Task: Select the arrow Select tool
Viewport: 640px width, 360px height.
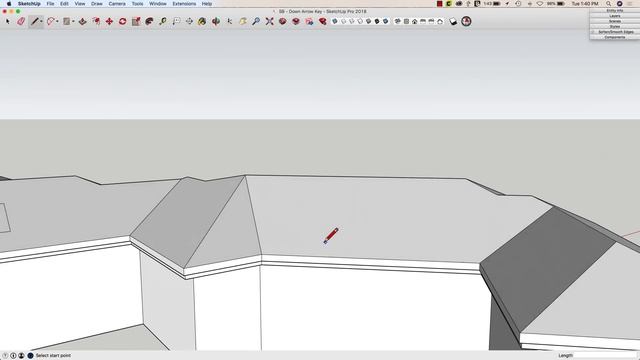Action: click(x=7, y=21)
